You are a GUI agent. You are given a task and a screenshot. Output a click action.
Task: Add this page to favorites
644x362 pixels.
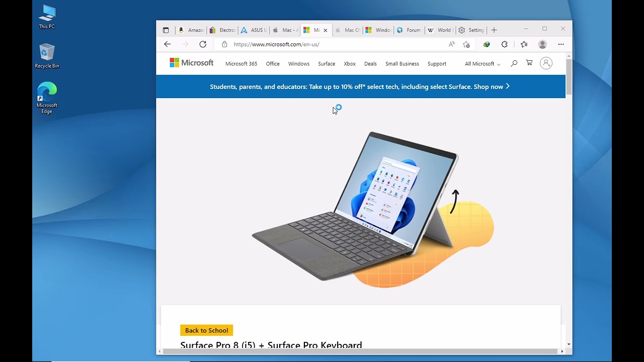tap(466, 44)
